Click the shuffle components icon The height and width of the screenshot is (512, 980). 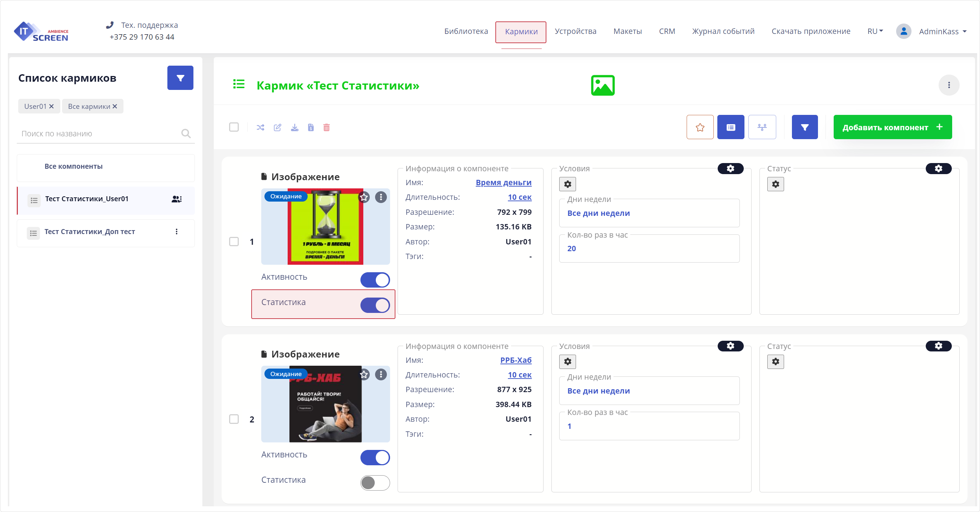pos(260,127)
